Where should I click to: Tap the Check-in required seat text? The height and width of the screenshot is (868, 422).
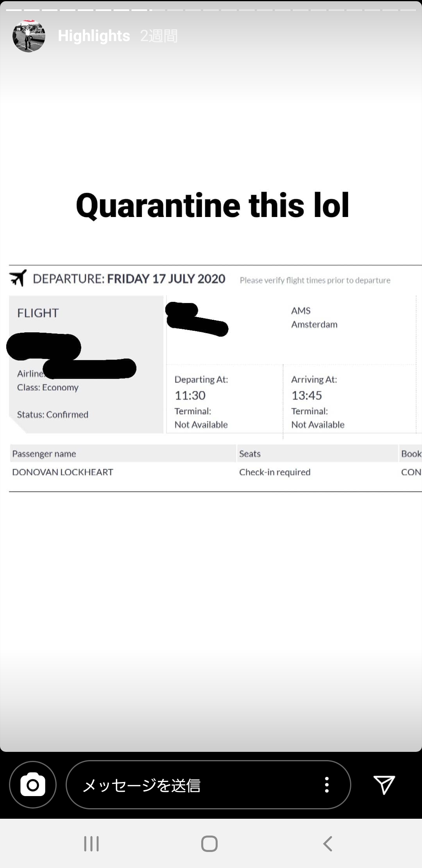click(x=275, y=472)
